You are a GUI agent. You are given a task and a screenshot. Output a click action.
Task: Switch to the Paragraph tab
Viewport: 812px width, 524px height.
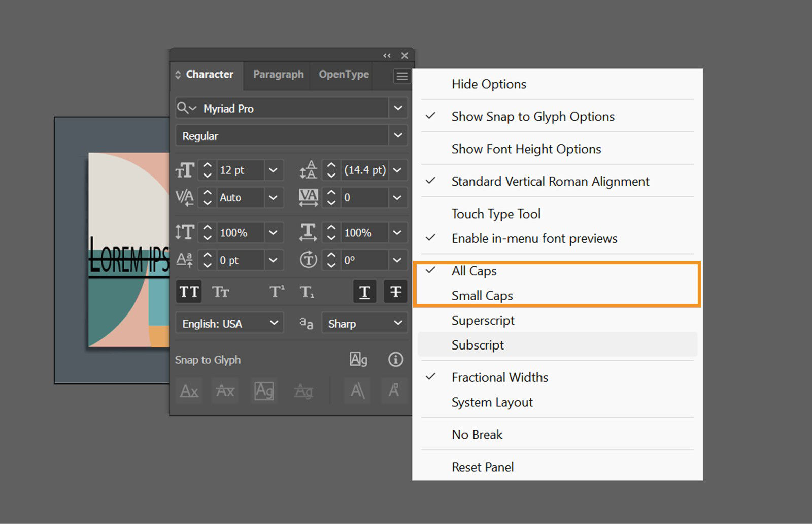point(278,74)
